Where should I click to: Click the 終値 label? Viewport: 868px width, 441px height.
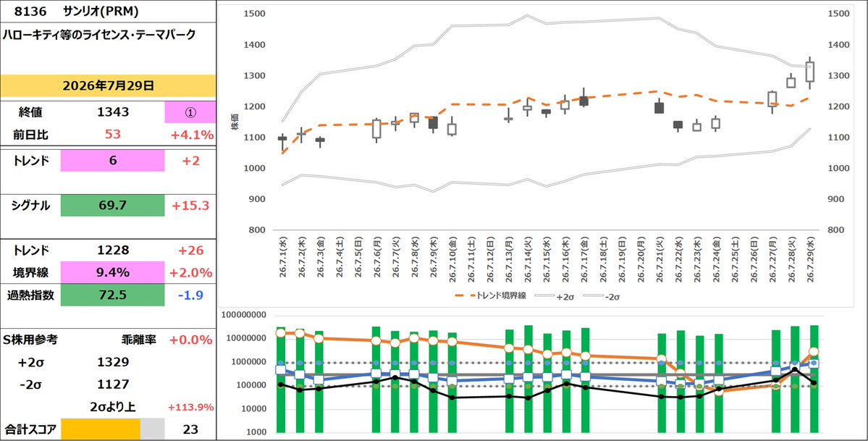click(30, 112)
